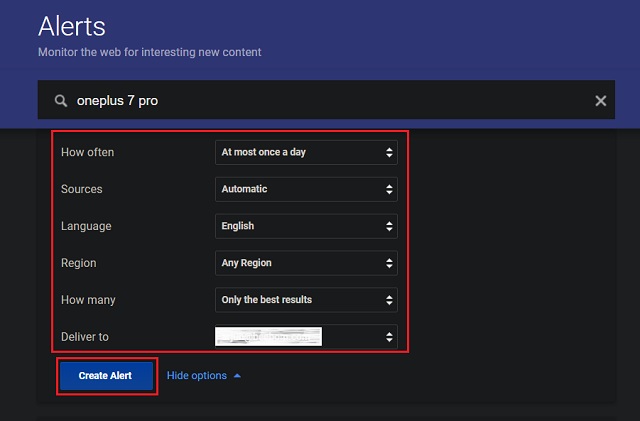The image size is (640, 421).
Task: Click the search field containing oneplus 7 pro
Action: 326,100
